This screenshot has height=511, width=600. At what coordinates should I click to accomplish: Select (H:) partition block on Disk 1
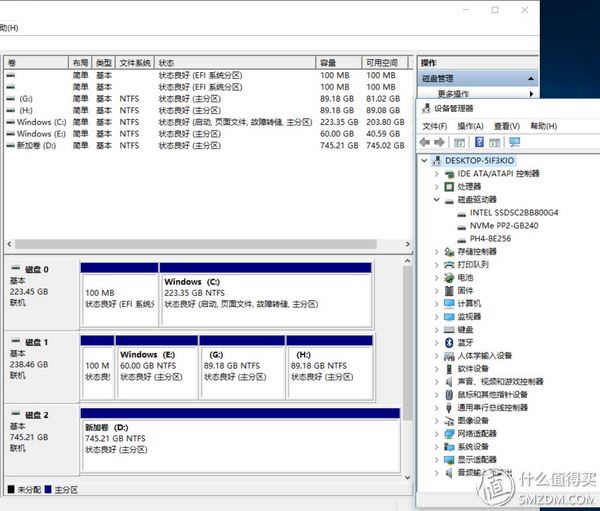pyautogui.click(x=330, y=368)
